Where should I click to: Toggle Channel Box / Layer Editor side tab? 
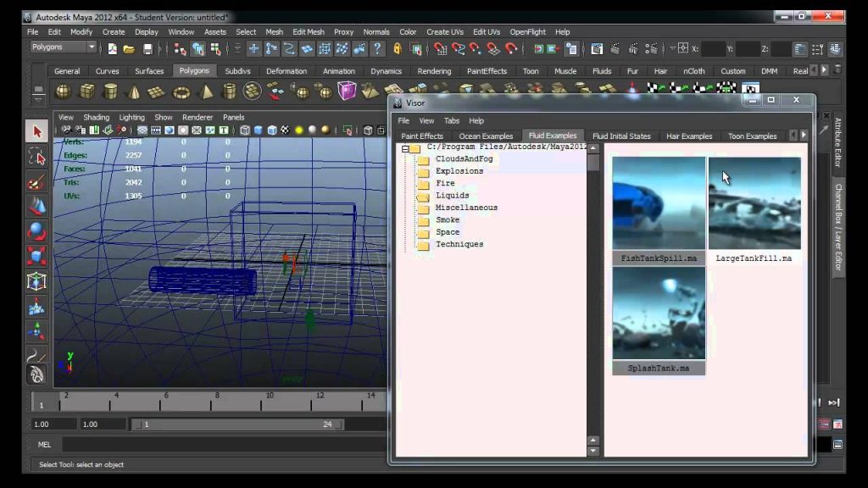(x=838, y=227)
